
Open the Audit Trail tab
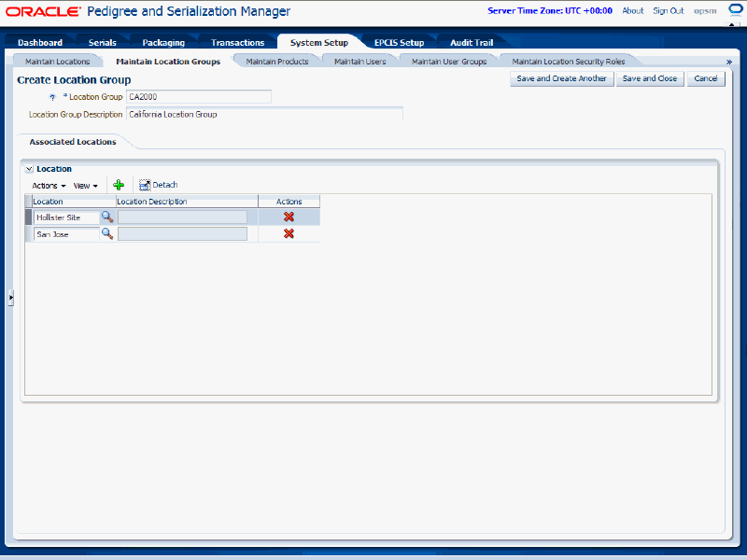tap(472, 42)
